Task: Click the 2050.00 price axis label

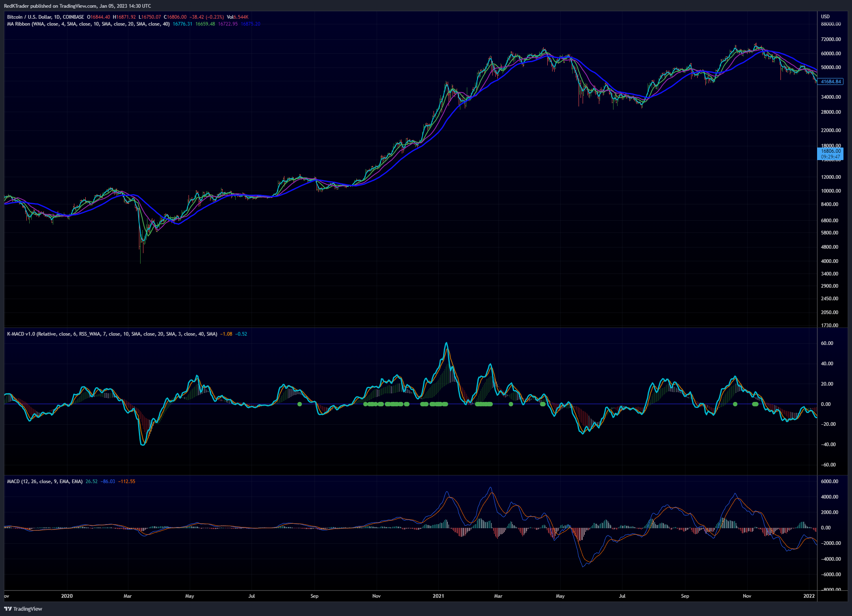Action: [830, 312]
